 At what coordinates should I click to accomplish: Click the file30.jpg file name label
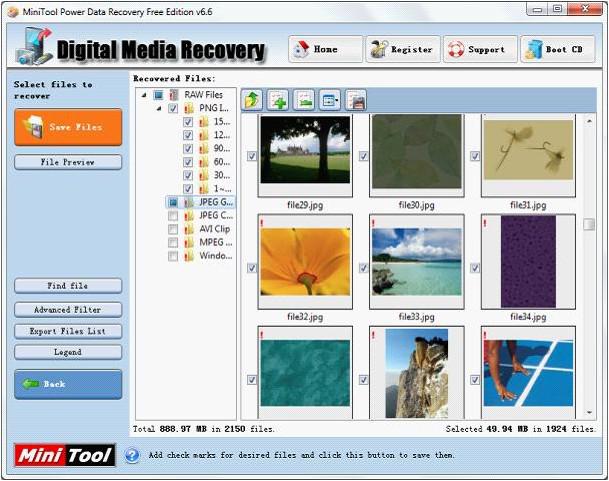tap(416, 205)
